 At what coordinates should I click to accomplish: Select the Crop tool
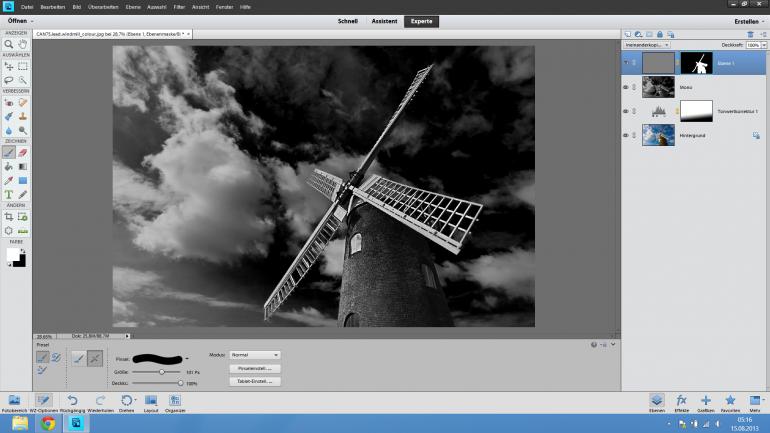click(x=9, y=216)
